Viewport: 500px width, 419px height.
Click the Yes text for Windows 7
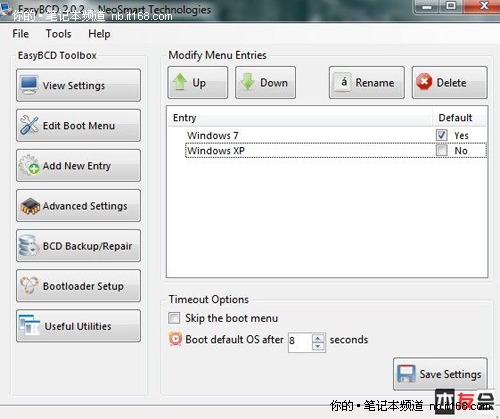(461, 135)
